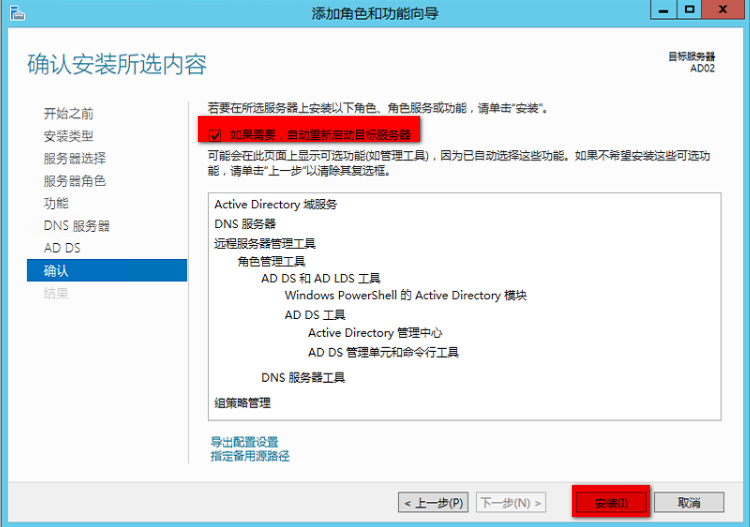The height and width of the screenshot is (527, 750).
Task: Toggle the auto-restart target server checkbox
Action: coord(215,135)
